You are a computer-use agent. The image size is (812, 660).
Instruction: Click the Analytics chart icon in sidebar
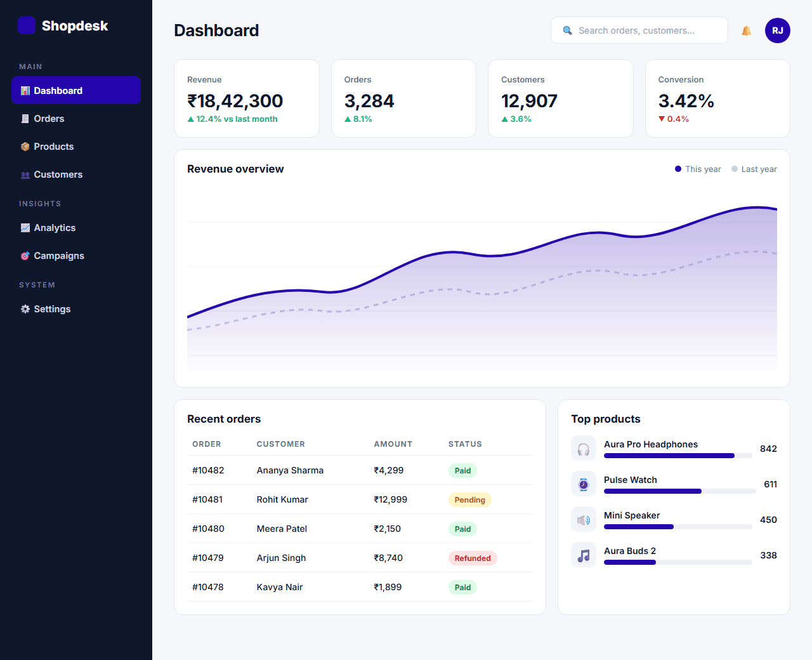point(25,228)
